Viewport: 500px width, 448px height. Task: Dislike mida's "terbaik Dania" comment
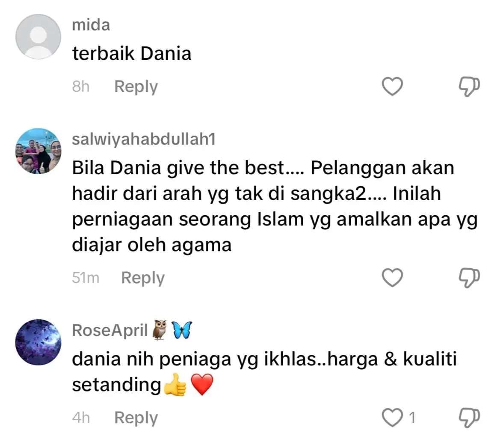pos(469,86)
